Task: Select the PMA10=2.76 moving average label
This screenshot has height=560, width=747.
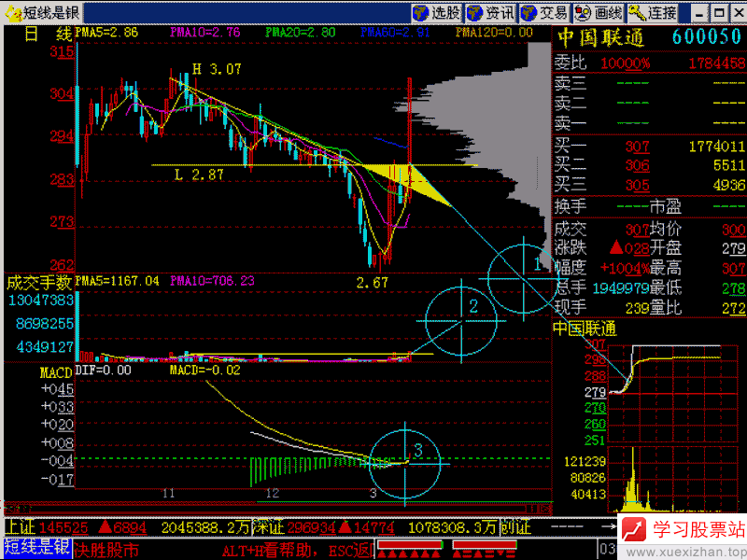Action: click(x=205, y=33)
